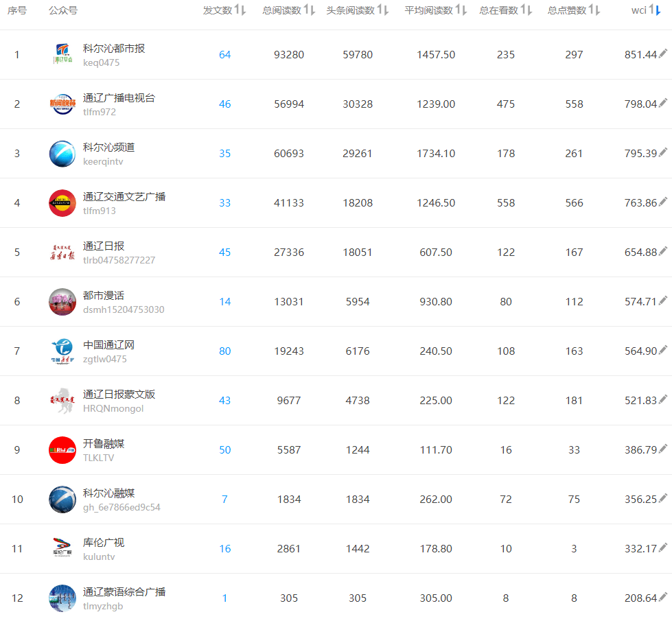The height and width of the screenshot is (621, 672).
Task: Open the 通辽日报 account name
Action: point(104,246)
